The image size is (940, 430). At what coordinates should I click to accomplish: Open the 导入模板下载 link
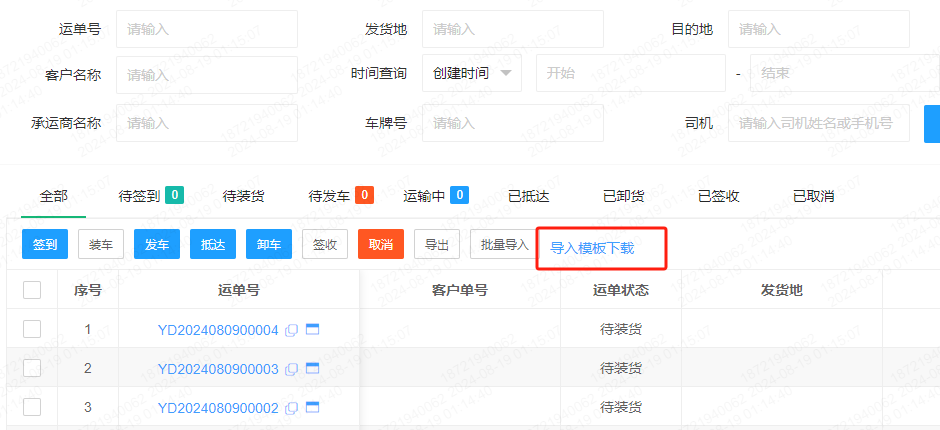592,248
